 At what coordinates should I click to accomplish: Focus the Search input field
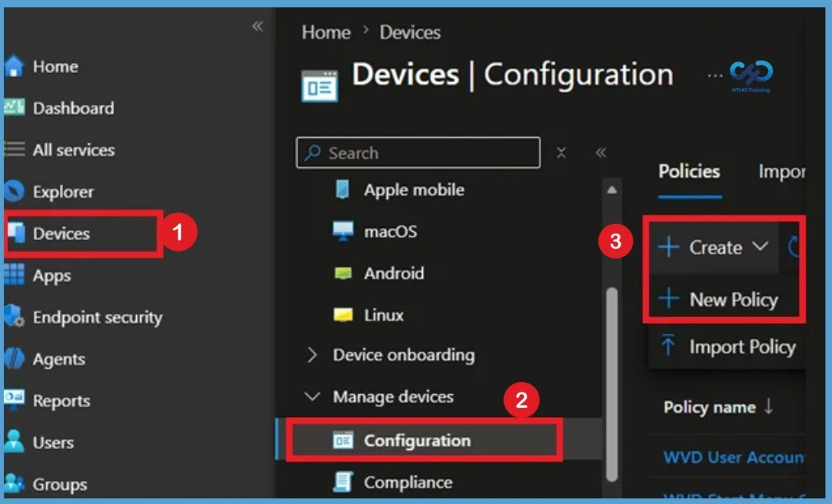point(418,152)
